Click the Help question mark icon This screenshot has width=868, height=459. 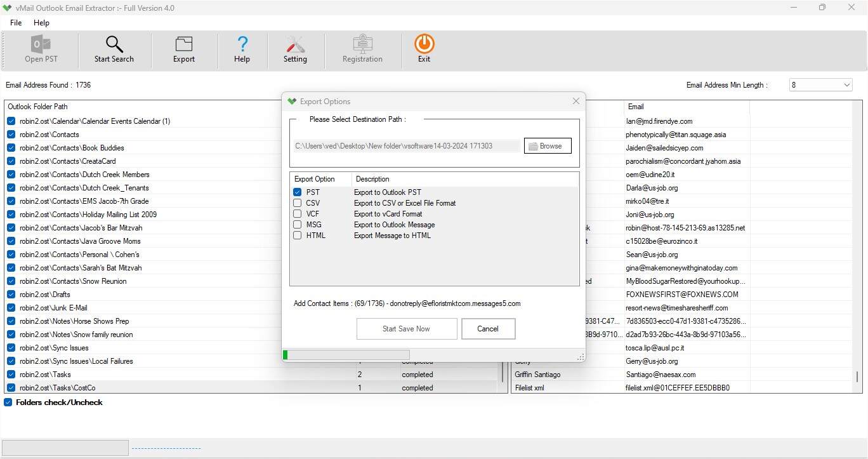pyautogui.click(x=242, y=44)
